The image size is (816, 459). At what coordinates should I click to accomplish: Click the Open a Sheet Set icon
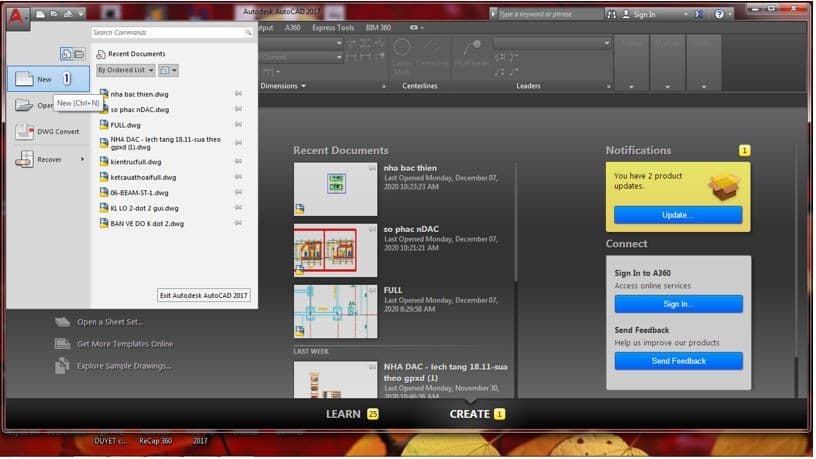tap(62, 322)
